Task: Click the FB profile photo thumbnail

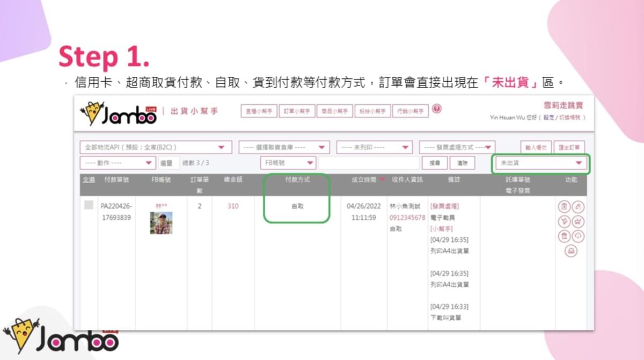Action: (x=161, y=223)
